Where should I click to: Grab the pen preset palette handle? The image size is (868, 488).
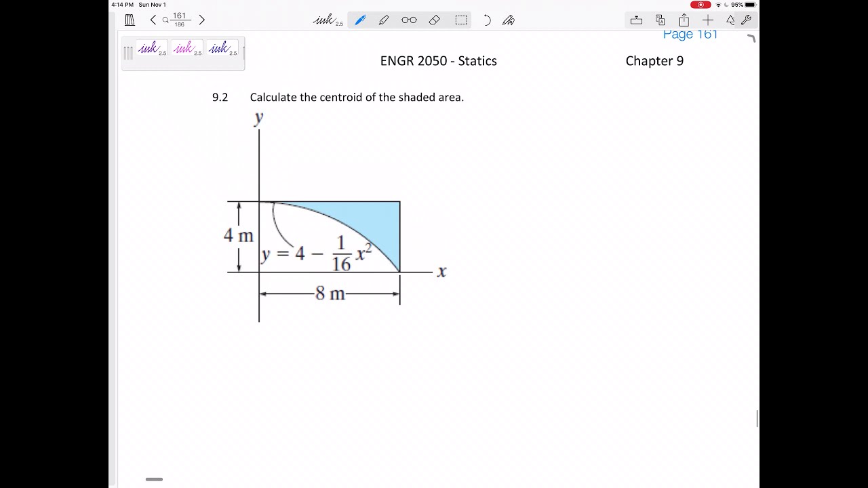click(128, 53)
